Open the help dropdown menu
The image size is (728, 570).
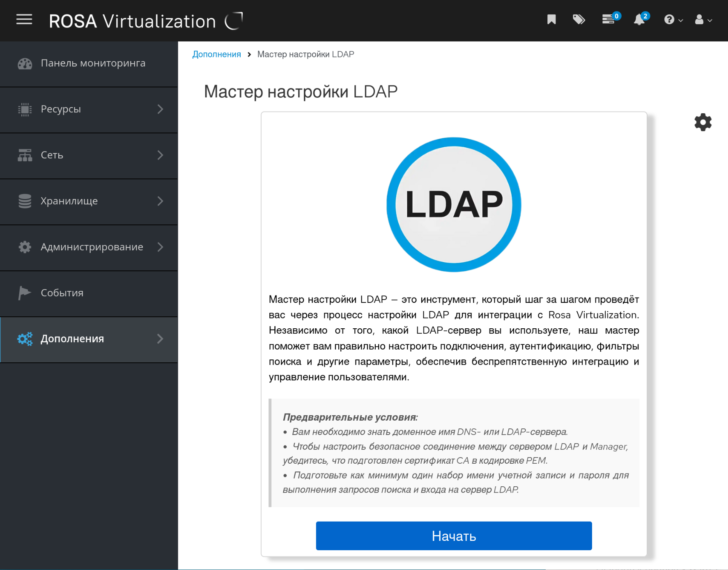[673, 20]
